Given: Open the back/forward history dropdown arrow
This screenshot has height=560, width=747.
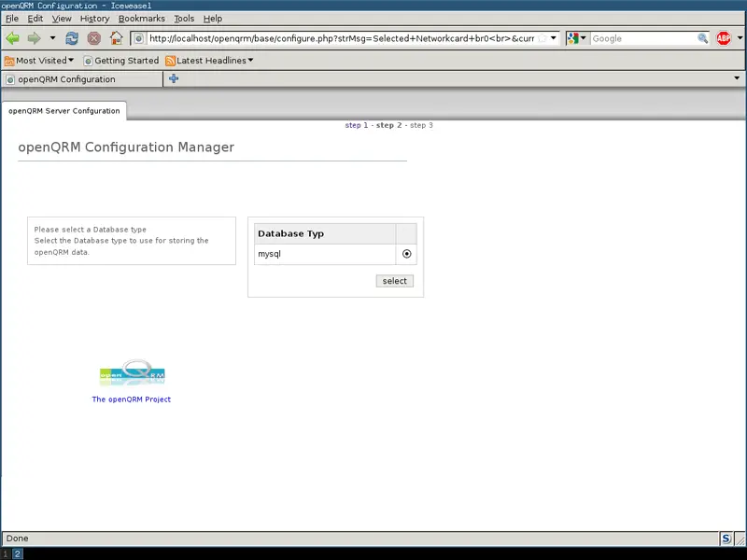Looking at the screenshot, I should point(52,38).
